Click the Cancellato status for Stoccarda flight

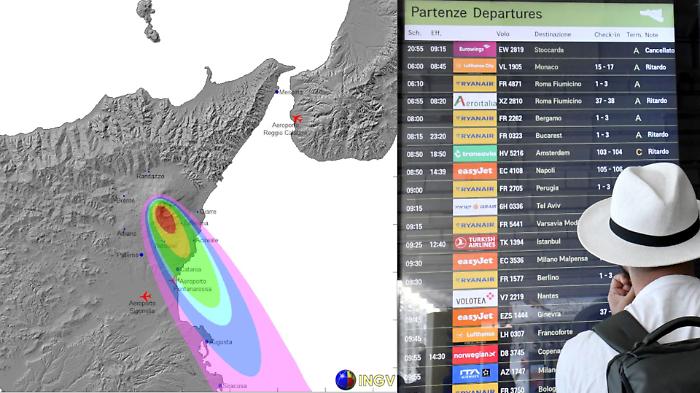659,50
